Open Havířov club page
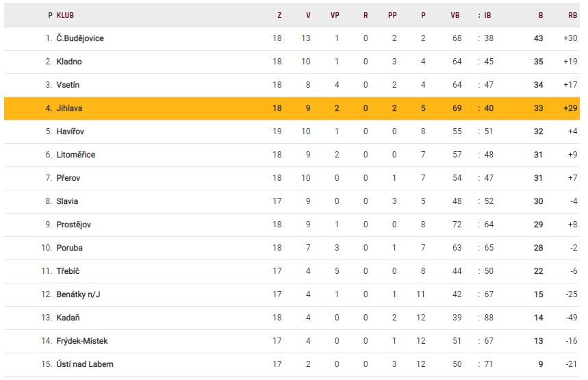588x380 pixels. point(71,131)
